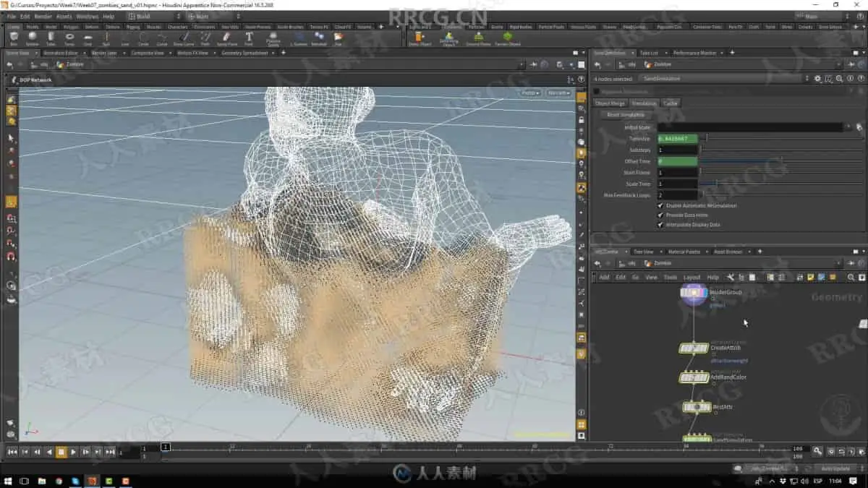Expand the Persp camera dropdown in viewport
The image size is (868, 488).
coord(531,93)
